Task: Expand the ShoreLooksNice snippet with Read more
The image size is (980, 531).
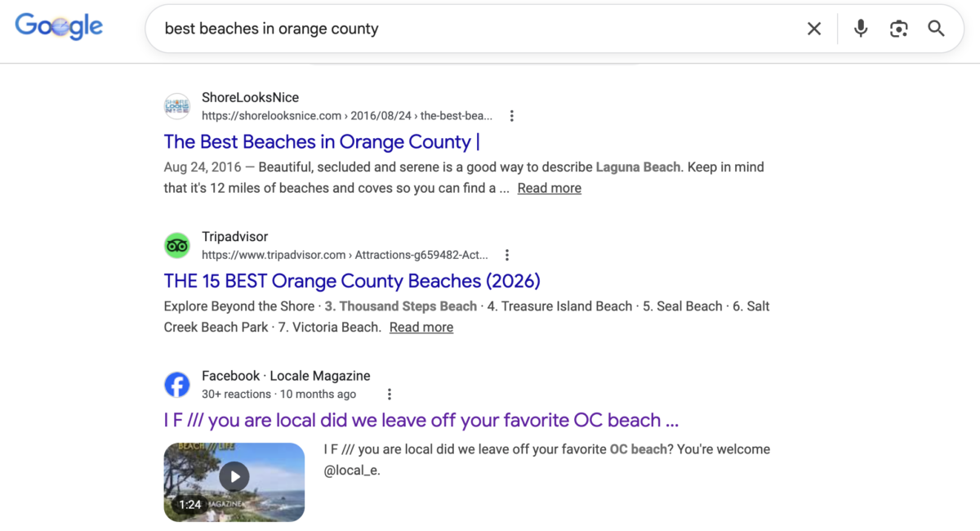Action: click(549, 188)
